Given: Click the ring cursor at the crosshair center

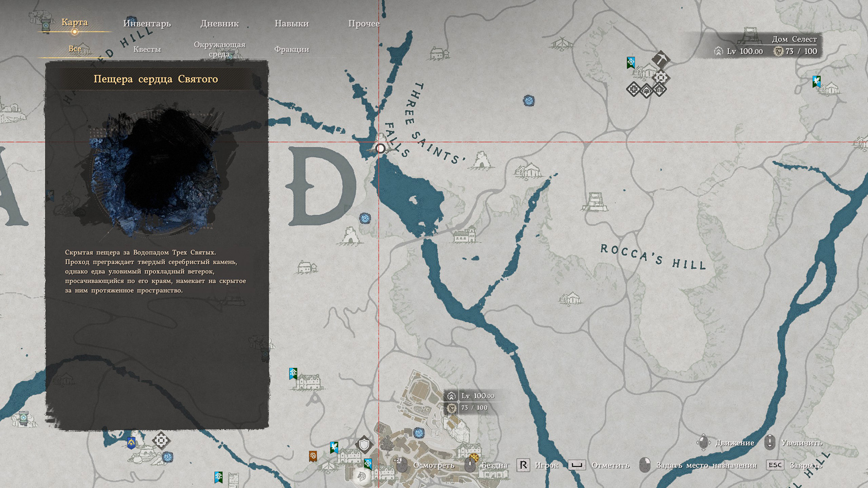Looking at the screenshot, I should coord(381,148).
